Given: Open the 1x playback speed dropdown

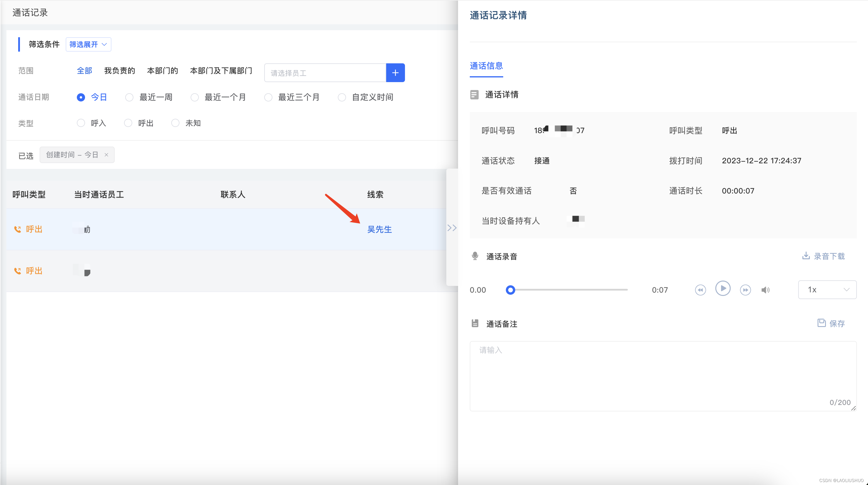Looking at the screenshot, I should (x=827, y=290).
